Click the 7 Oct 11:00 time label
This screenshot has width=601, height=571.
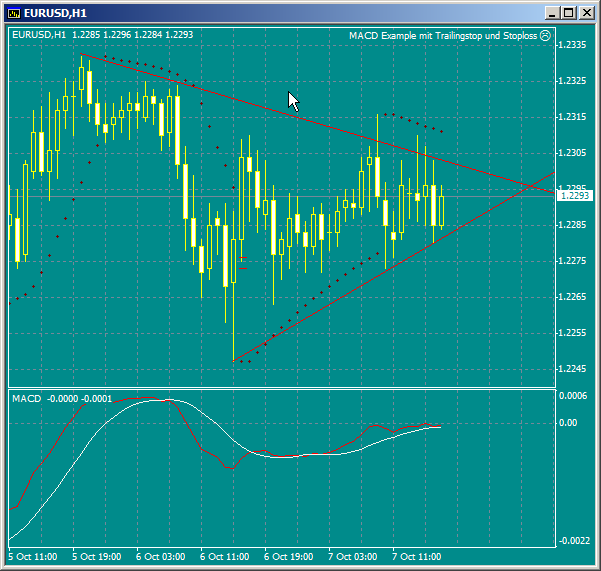click(416, 555)
